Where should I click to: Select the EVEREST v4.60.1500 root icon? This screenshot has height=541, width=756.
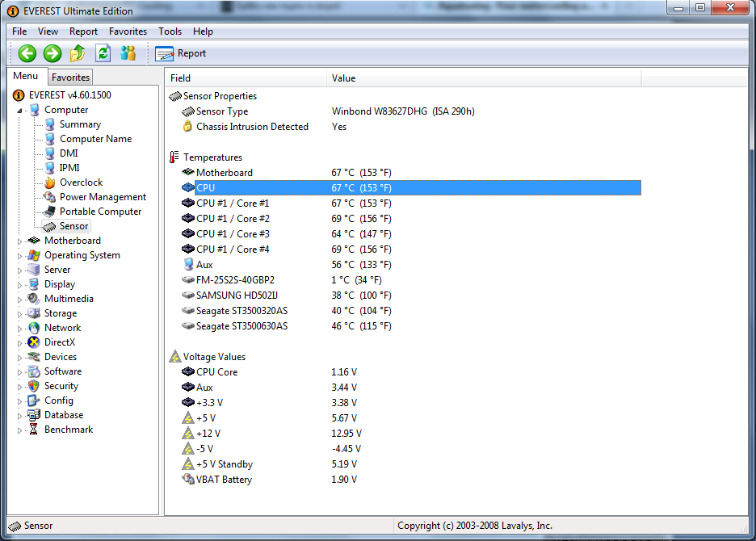(19, 95)
